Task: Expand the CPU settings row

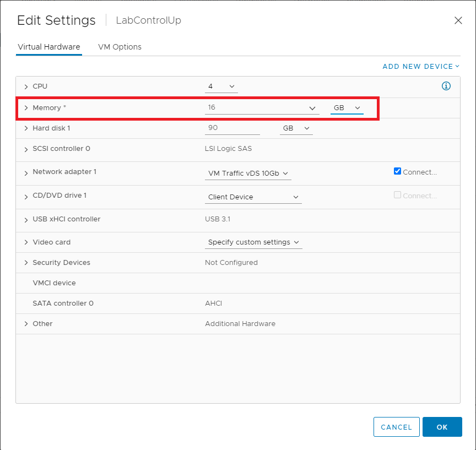Action: [x=26, y=86]
